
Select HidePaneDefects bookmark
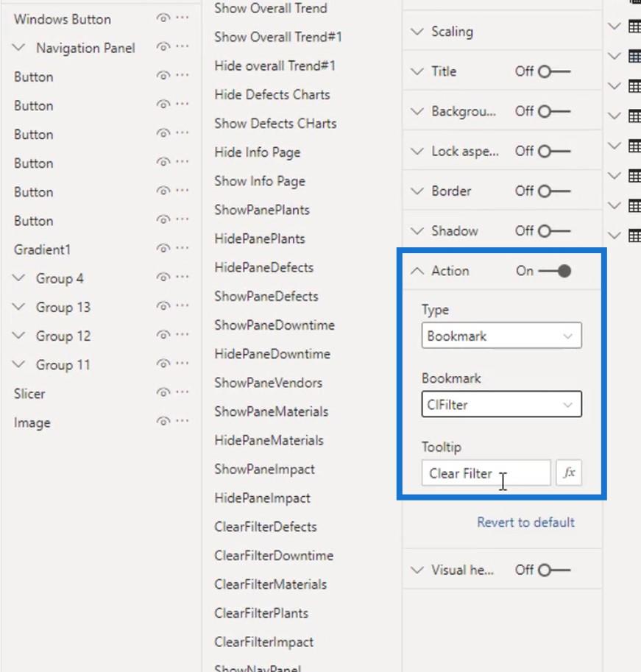coord(264,267)
